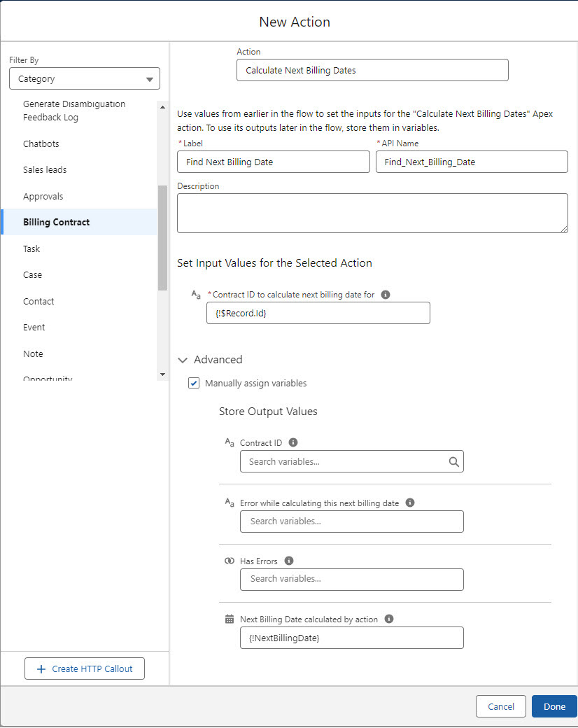Screen dimensions: 578x728
Task: Click into the Description text area
Action: coord(372,213)
